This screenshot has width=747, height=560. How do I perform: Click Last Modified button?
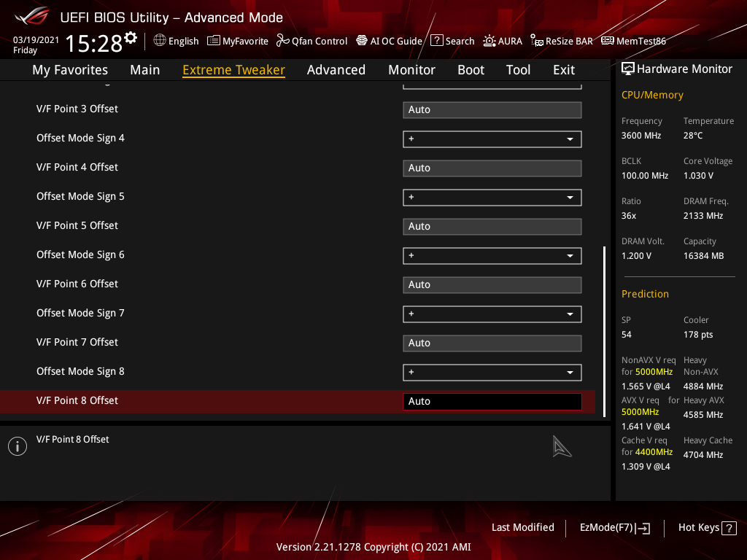522,527
